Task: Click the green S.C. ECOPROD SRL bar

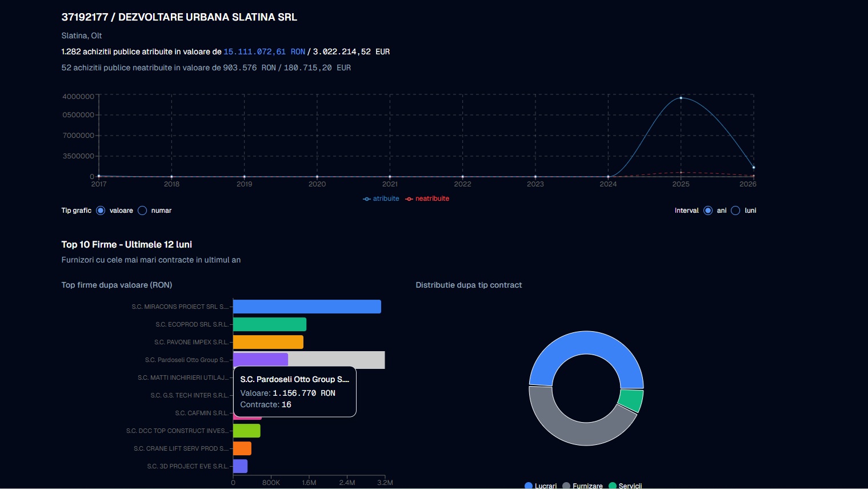Action: (269, 324)
